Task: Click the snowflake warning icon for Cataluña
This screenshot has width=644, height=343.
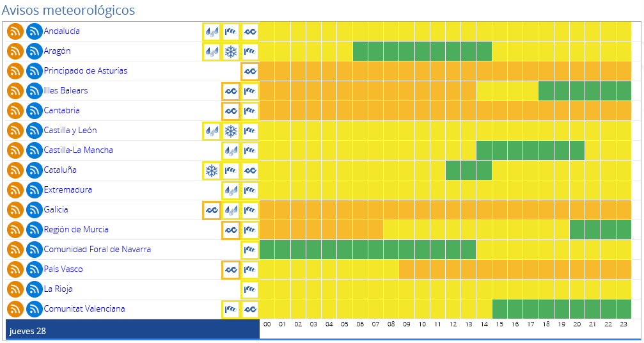Action: coord(212,170)
